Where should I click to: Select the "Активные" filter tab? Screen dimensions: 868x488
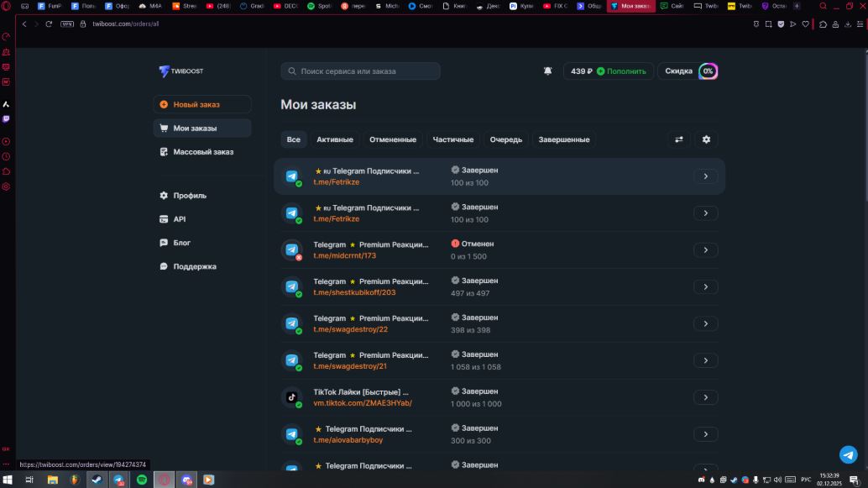coord(335,139)
